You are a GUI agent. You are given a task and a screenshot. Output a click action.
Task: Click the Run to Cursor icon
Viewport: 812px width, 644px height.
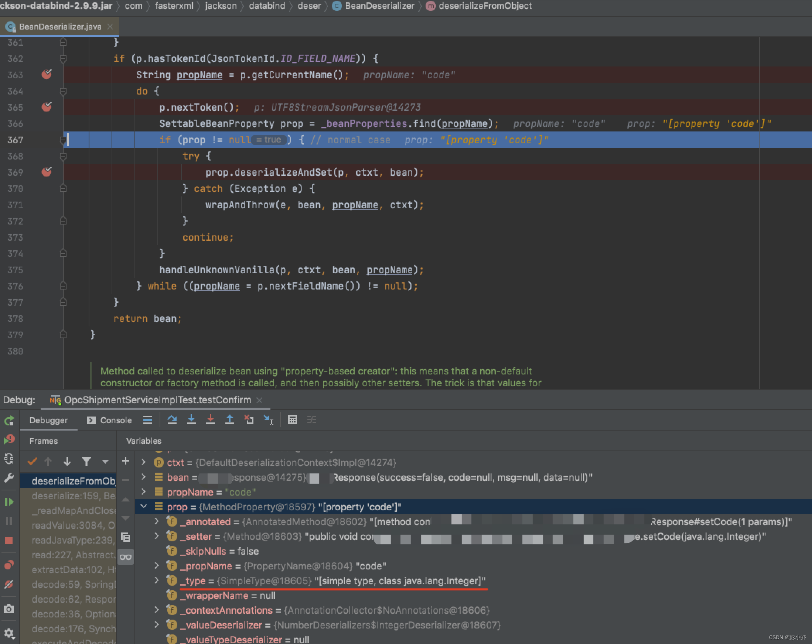(269, 420)
